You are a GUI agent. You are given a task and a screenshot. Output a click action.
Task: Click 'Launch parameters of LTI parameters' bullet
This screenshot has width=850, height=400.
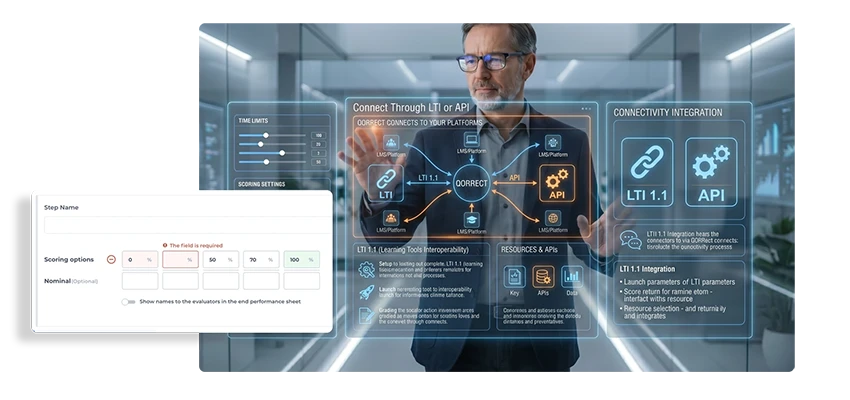point(678,282)
